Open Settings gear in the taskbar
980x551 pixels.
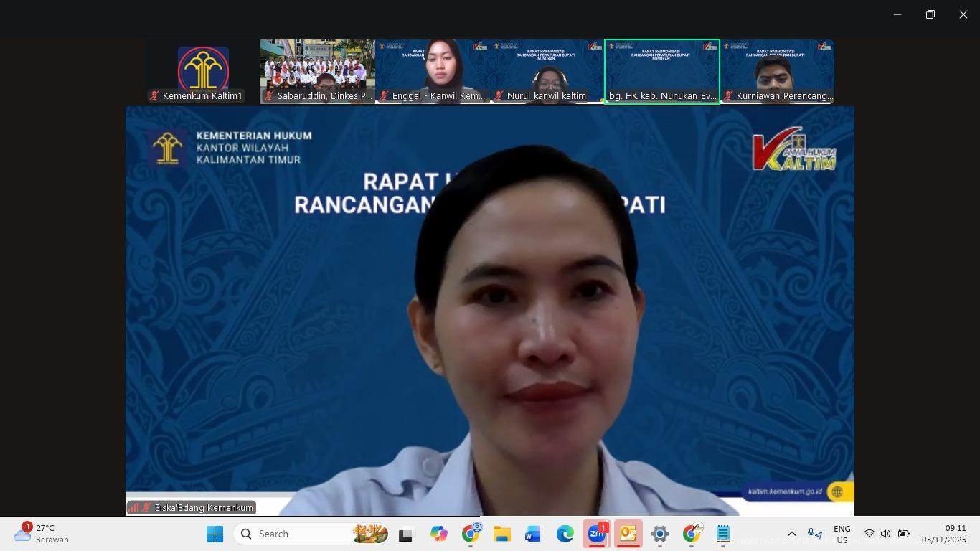pyautogui.click(x=659, y=534)
